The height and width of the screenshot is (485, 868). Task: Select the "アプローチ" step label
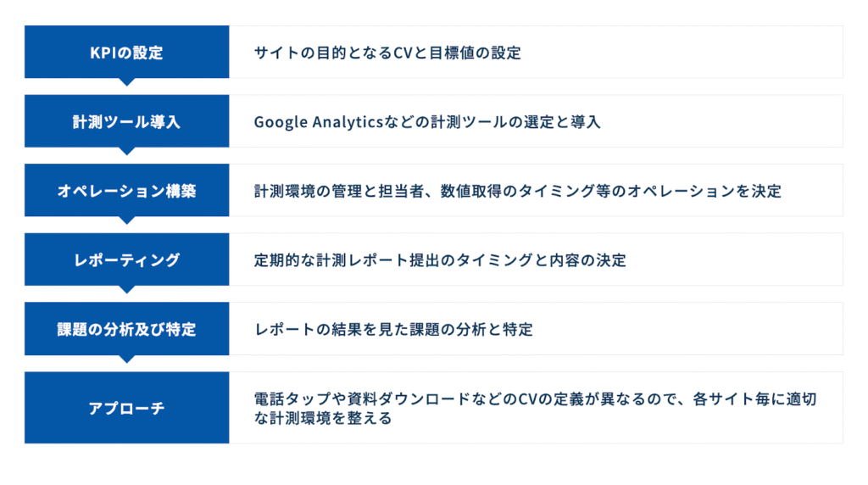(126, 408)
